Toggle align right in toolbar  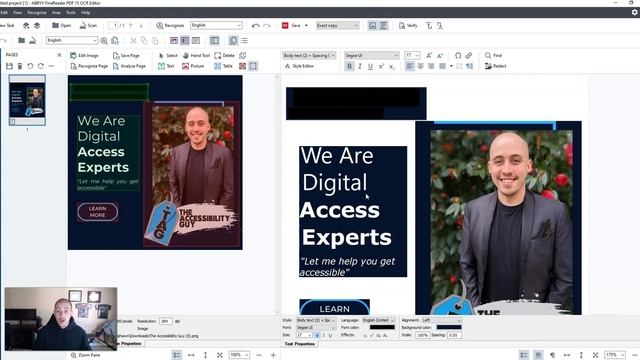(x=431, y=66)
